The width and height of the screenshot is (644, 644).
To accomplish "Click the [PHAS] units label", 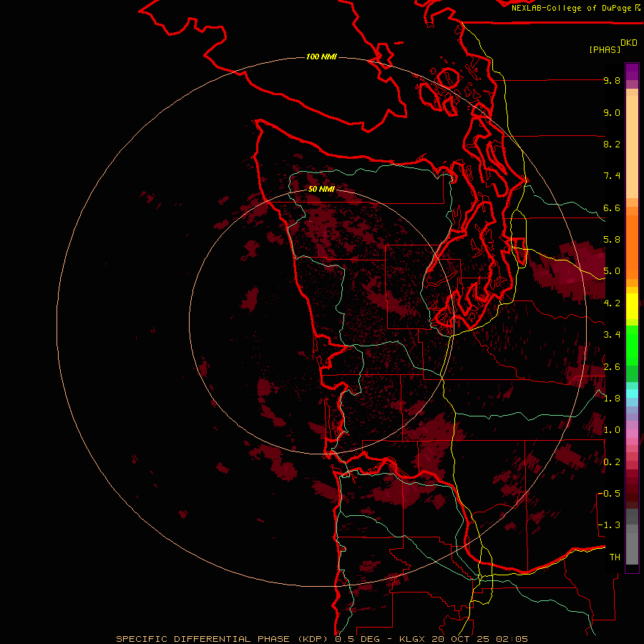I will tap(605, 49).
